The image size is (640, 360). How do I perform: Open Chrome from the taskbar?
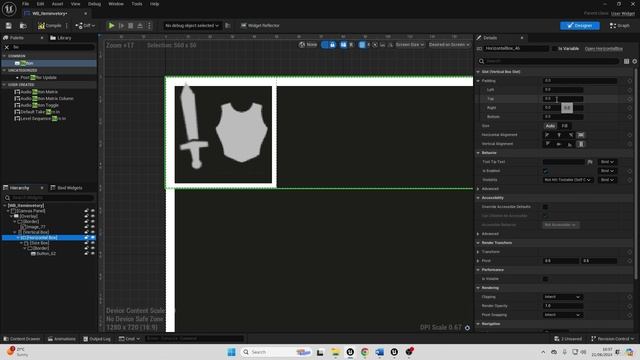pos(364,352)
